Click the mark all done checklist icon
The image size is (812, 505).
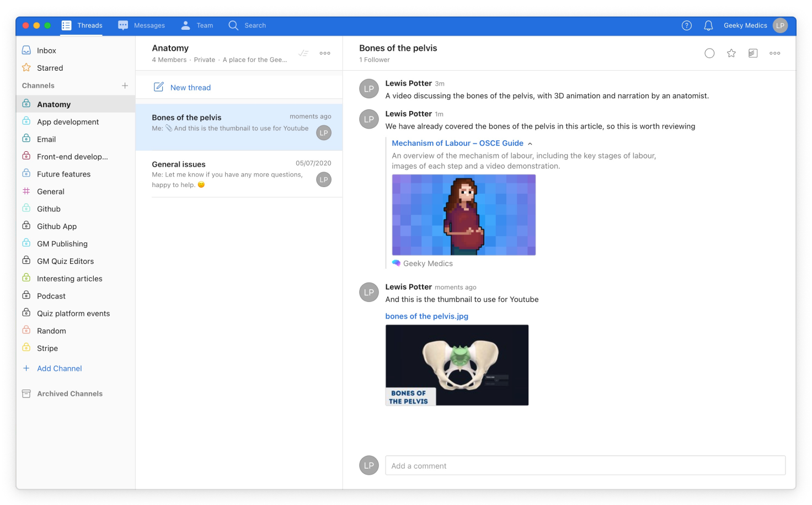[303, 53]
